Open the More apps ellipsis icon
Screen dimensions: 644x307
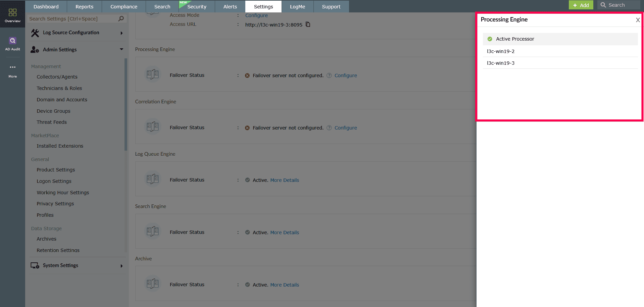pos(12,67)
